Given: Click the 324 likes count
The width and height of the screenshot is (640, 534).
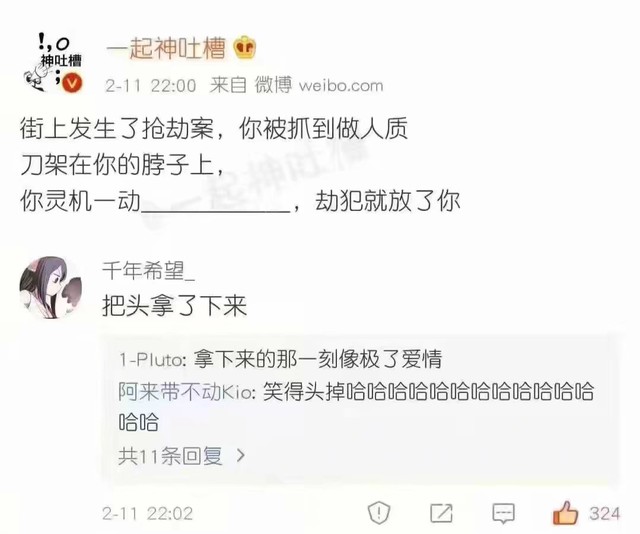Looking at the screenshot, I should point(604,514).
